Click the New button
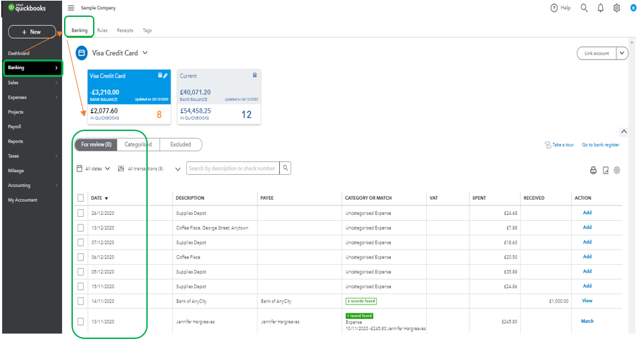The image size is (644, 341). click(32, 32)
